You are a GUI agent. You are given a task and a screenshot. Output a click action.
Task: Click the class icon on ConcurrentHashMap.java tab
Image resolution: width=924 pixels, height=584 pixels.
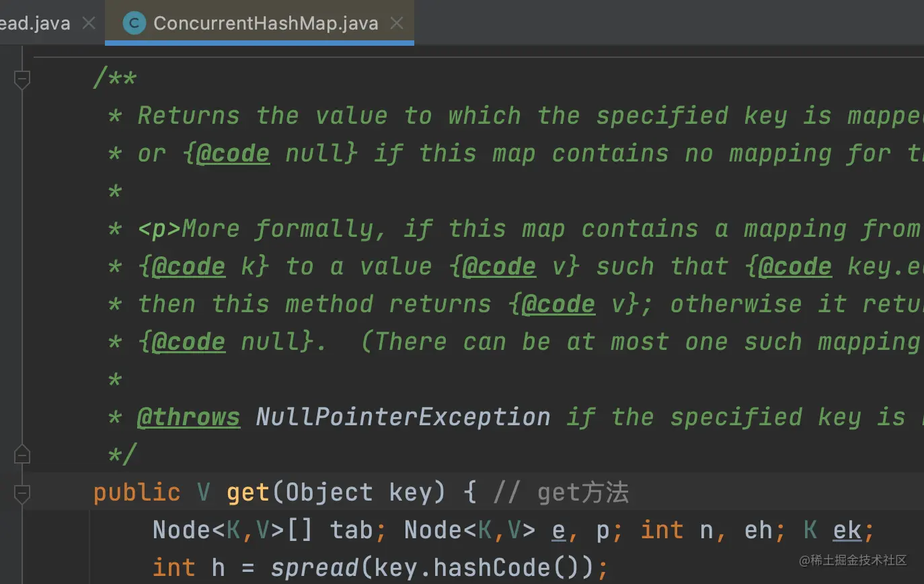click(134, 23)
